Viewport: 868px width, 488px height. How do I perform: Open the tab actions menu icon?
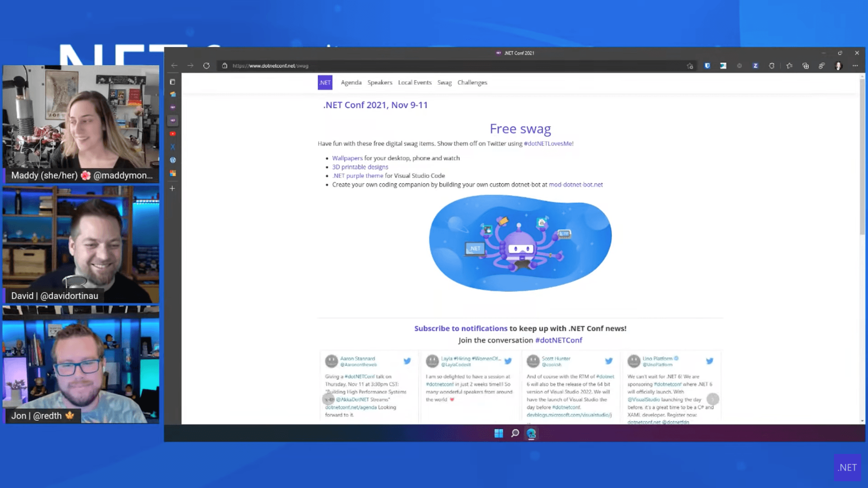click(x=172, y=82)
